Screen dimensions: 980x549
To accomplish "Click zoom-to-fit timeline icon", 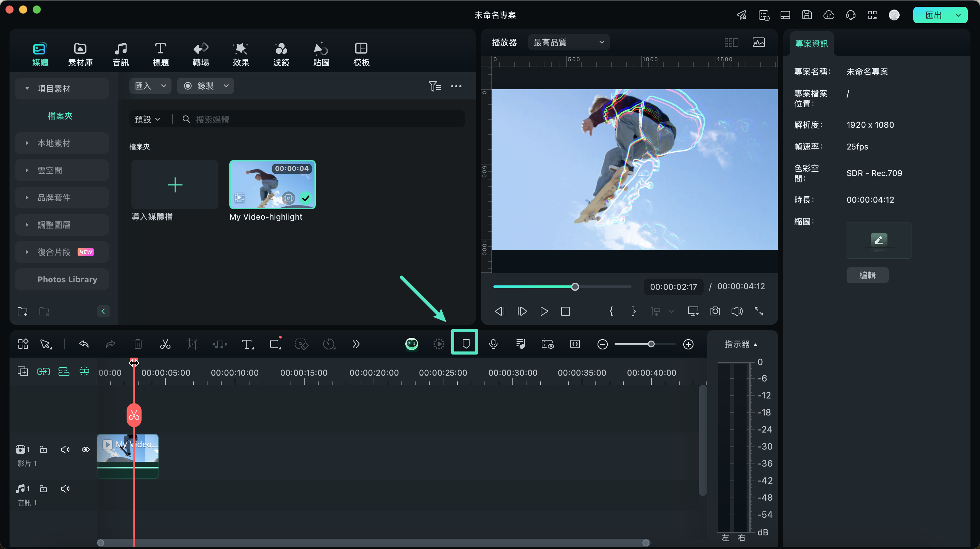I will (575, 344).
